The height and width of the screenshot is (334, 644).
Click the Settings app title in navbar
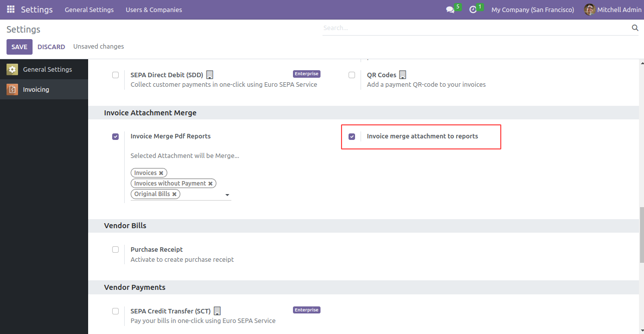click(x=37, y=10)
